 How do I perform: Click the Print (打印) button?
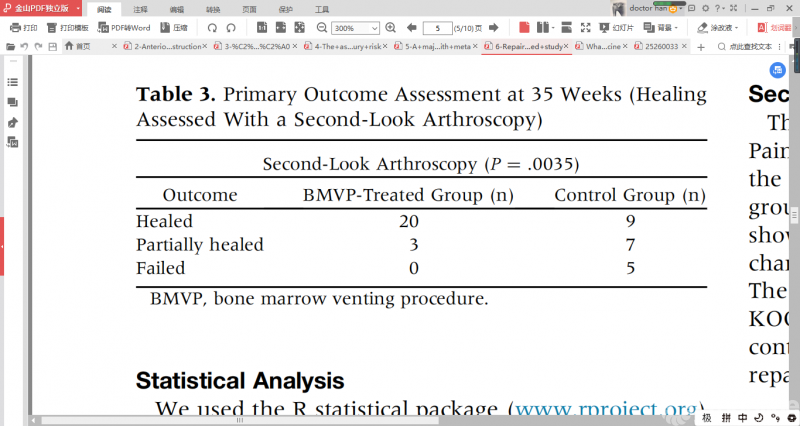[x=24, y=27]
